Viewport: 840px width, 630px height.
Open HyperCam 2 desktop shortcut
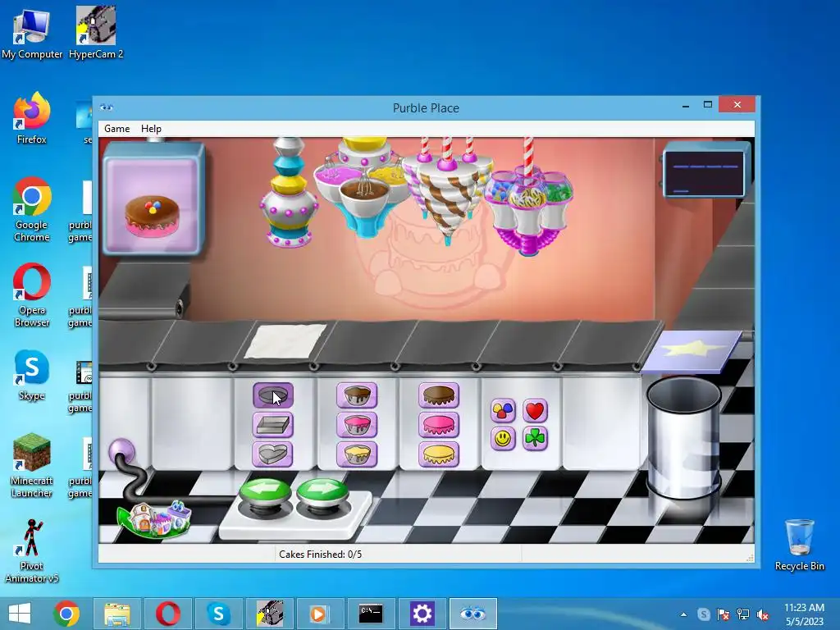pos(96,34)
